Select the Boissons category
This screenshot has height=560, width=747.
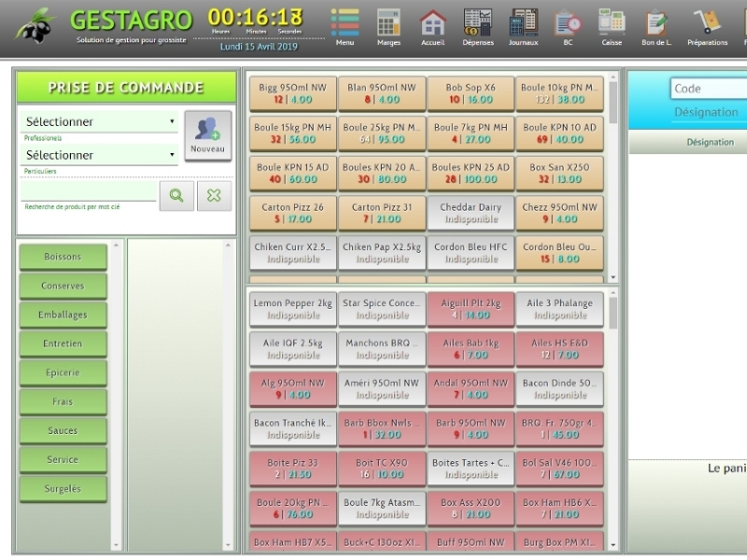pos(63,258)
